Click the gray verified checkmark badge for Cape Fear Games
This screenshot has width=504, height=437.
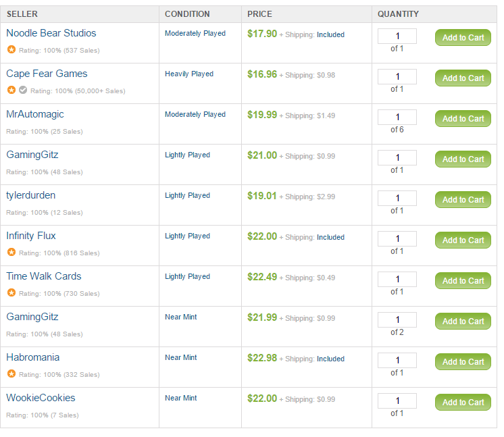click(x=23, y=91)
